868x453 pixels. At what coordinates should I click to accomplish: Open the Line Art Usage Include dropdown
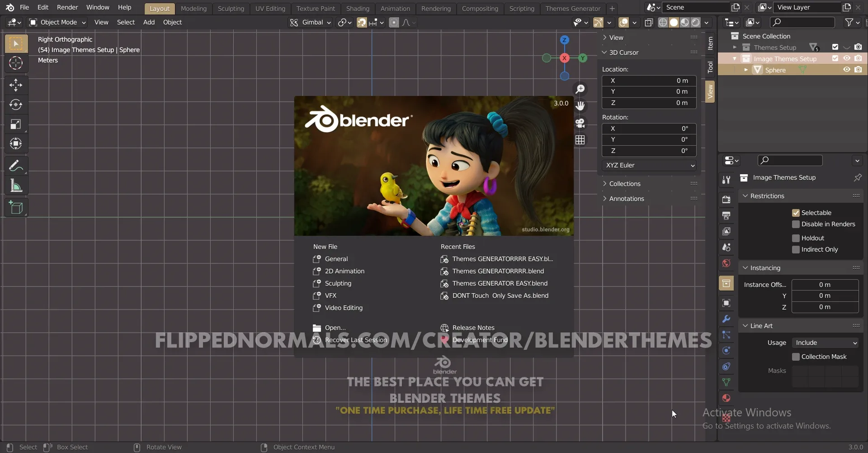click(825, 343)
